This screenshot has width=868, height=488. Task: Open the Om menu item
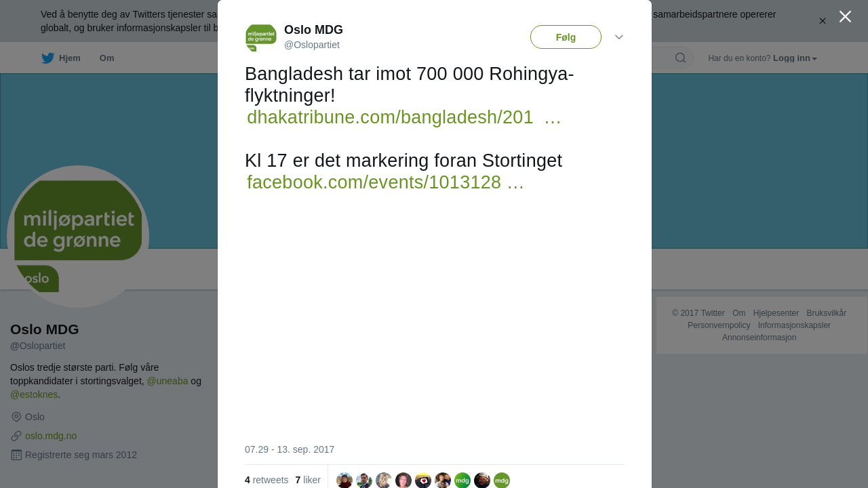coord(106,58)
